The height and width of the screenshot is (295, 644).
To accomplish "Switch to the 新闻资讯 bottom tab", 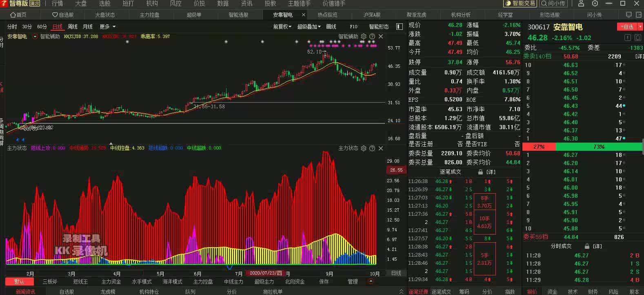I will [26, 292].
